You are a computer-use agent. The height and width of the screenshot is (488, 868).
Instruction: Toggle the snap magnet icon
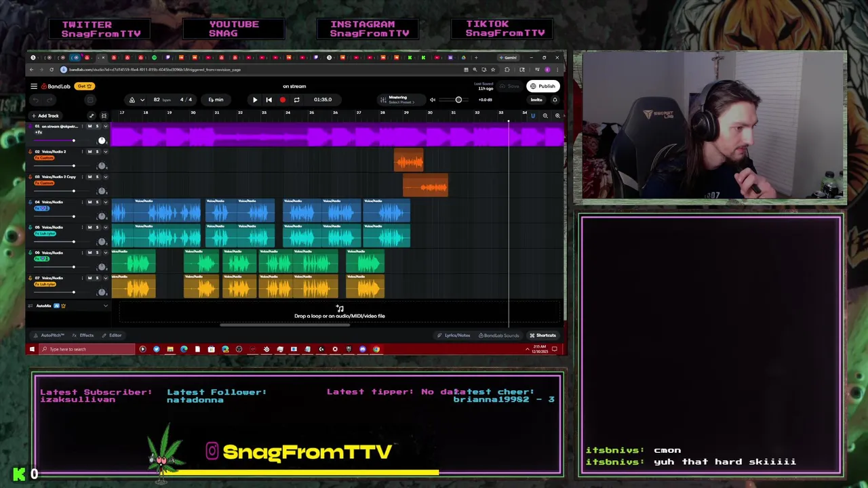tap(532, 116)
